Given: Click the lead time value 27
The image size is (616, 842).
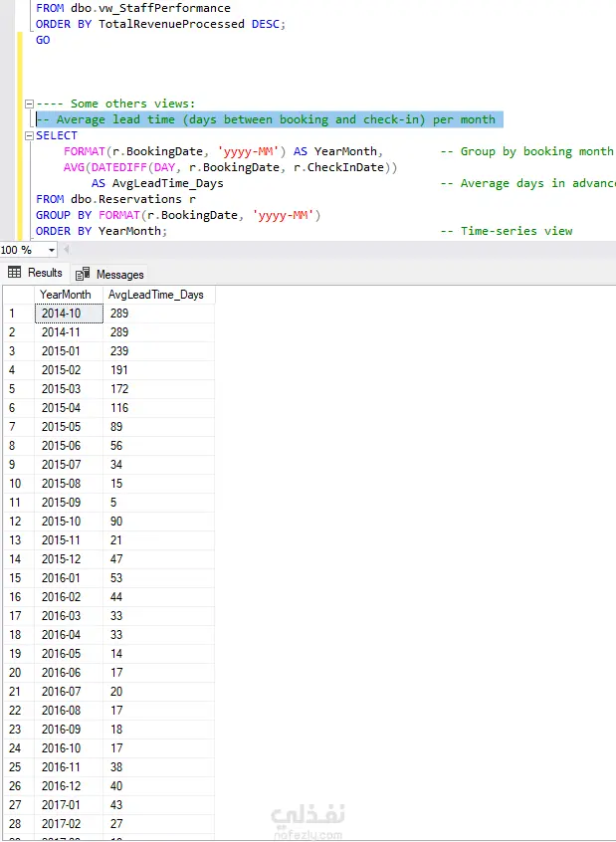Looking at the screenshot, I should 158,824.
